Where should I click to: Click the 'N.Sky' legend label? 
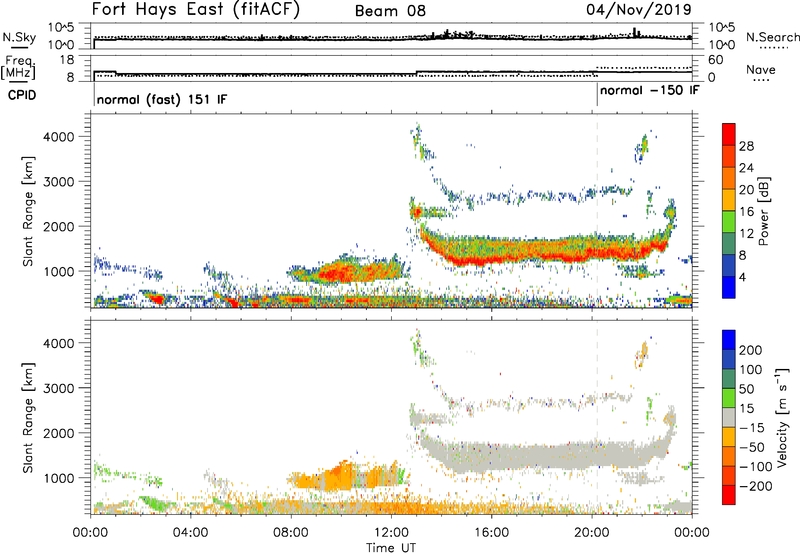click(19, 37)
